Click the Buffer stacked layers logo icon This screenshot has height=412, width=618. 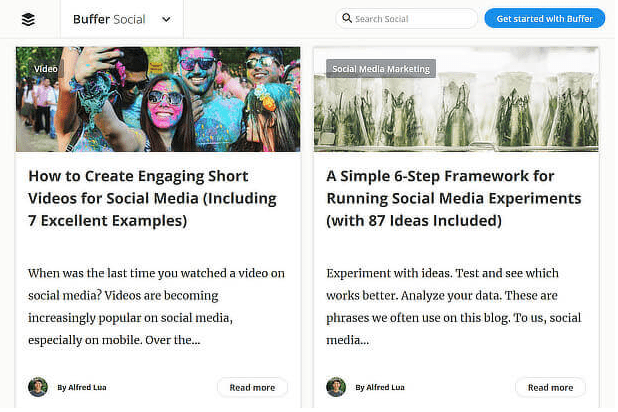pyautogui.click(x=28, y=19)
